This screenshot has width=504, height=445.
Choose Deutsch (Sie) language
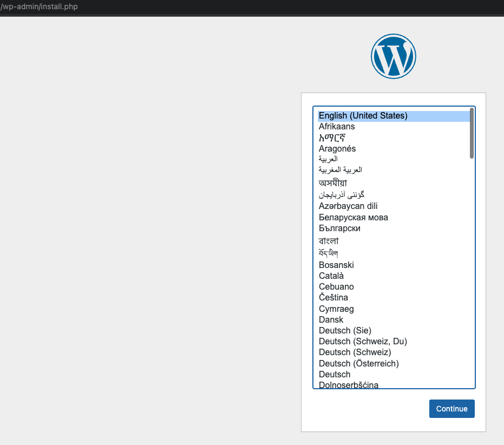click(x=345, y=331)
